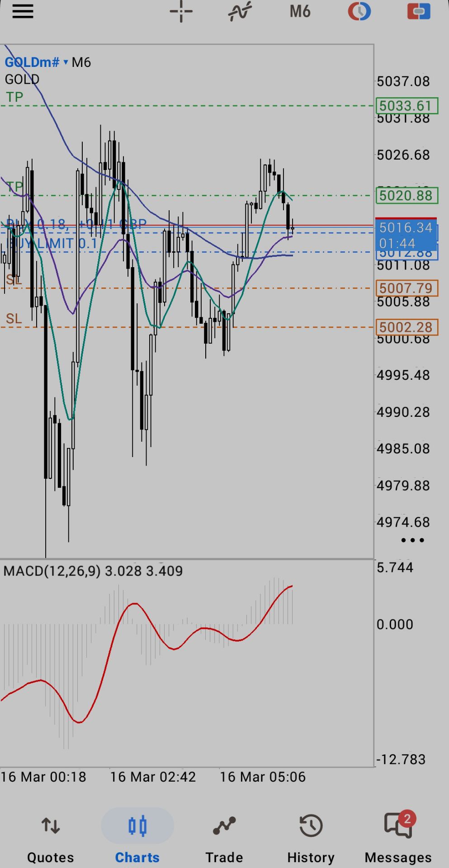449x868 pixels.
Task: Go to Quotes tab
Action: 50,839
